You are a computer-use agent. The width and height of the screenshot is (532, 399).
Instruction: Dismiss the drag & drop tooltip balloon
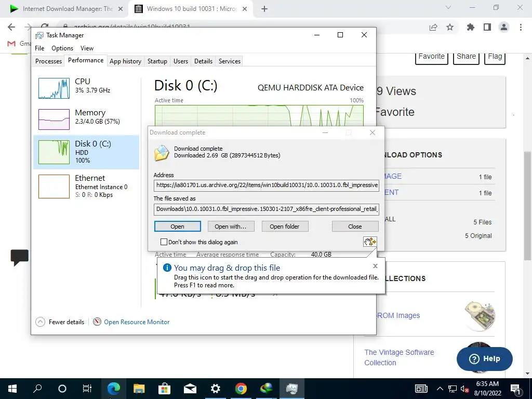(x=375, y=266)
